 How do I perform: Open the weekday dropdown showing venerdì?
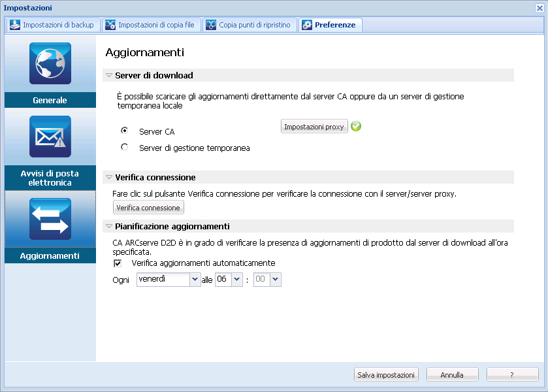click(x=195, y=280)
